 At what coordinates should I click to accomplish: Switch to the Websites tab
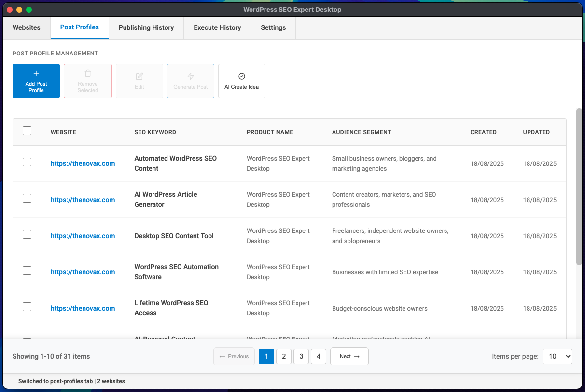[27, 27]
